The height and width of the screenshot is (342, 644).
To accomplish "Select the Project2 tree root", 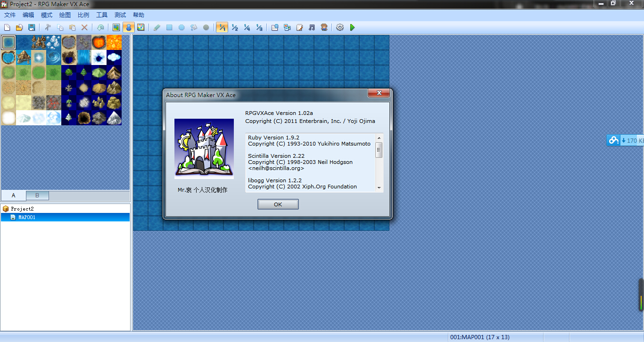I will click(23, 209).
